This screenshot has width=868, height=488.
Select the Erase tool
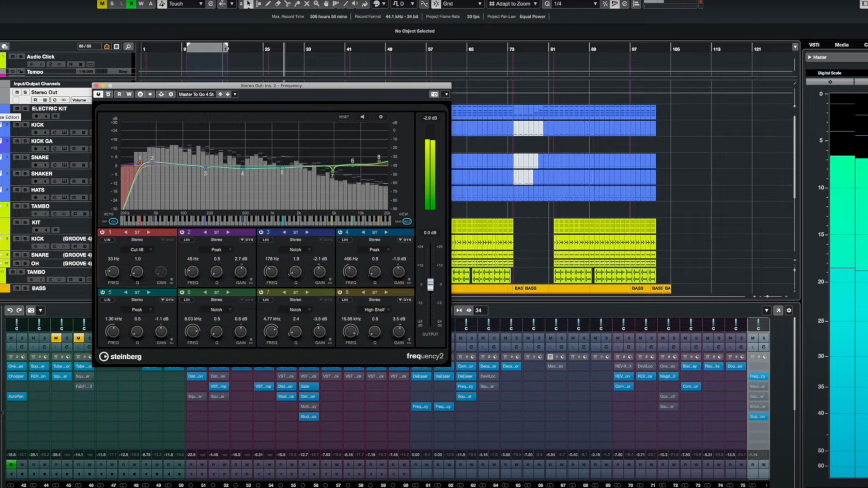pyautogui.click(x=277, y=4)
